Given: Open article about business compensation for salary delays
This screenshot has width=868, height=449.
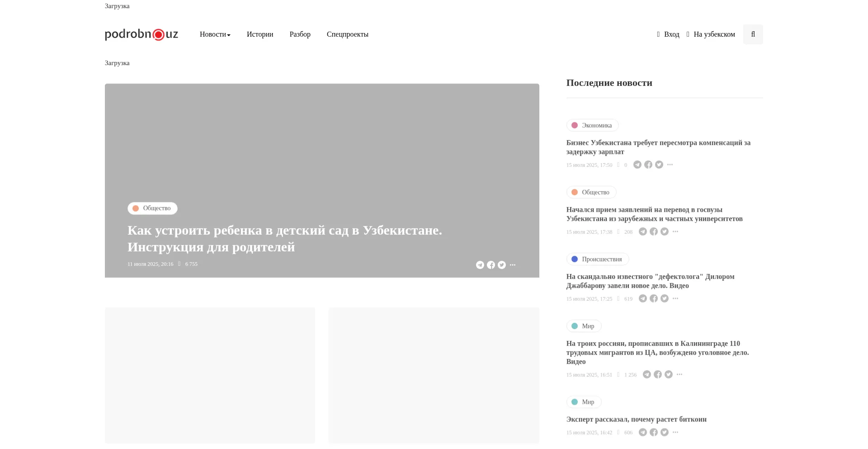Looking at the screenshot, I should click(x=658, y=147).
